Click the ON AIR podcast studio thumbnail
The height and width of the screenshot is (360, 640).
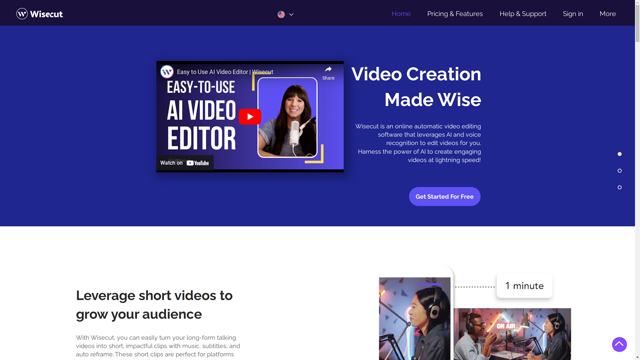[513, 334]
